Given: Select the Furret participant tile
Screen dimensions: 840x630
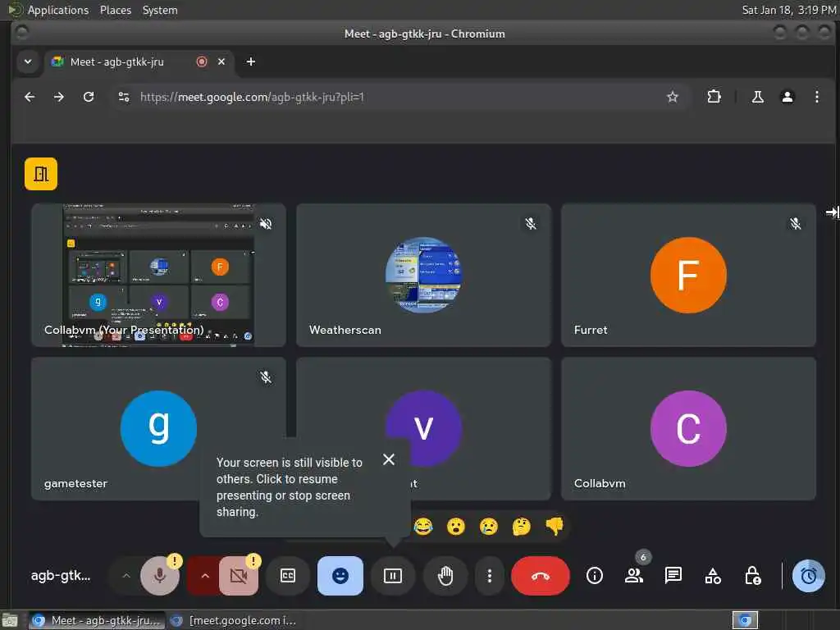Looking at the screenshot, I should coord(688,275).
